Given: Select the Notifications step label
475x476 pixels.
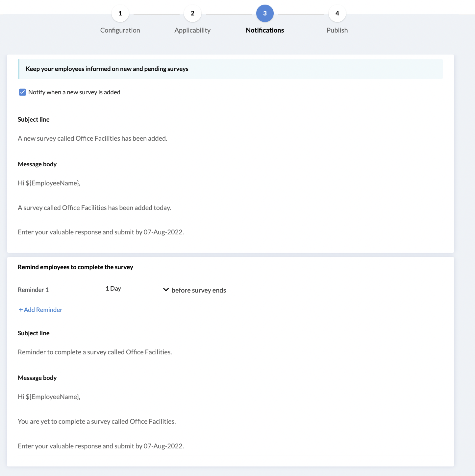Looking at the screenshot, I should point(265,30).
